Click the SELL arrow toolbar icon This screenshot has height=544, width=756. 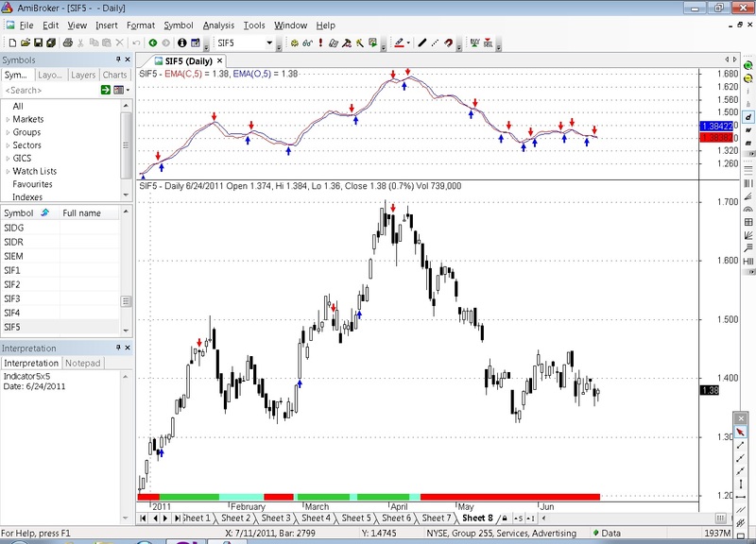(488, 42)
